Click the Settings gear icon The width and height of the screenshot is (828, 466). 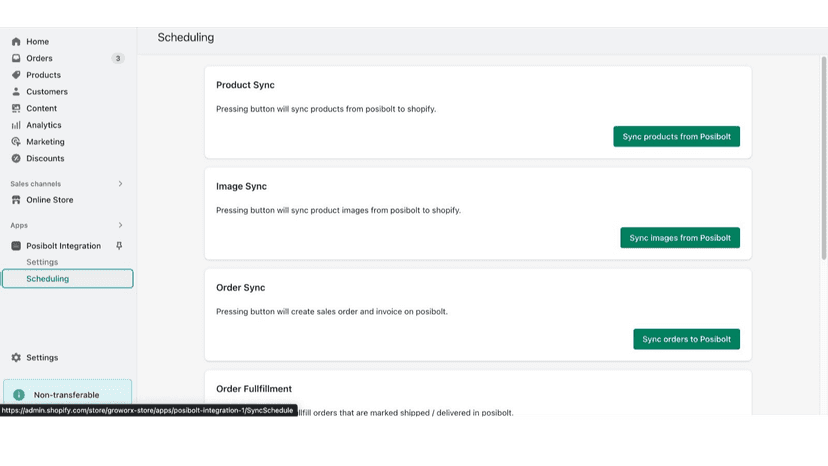(x=16, y=358)
